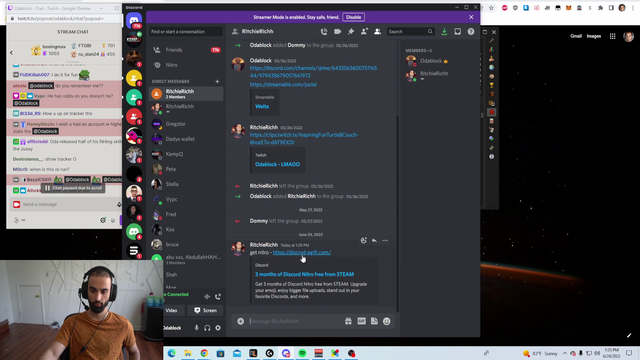Toggle the member list panel
Viewport: 640px width, 360px height.
coord(378,31)
